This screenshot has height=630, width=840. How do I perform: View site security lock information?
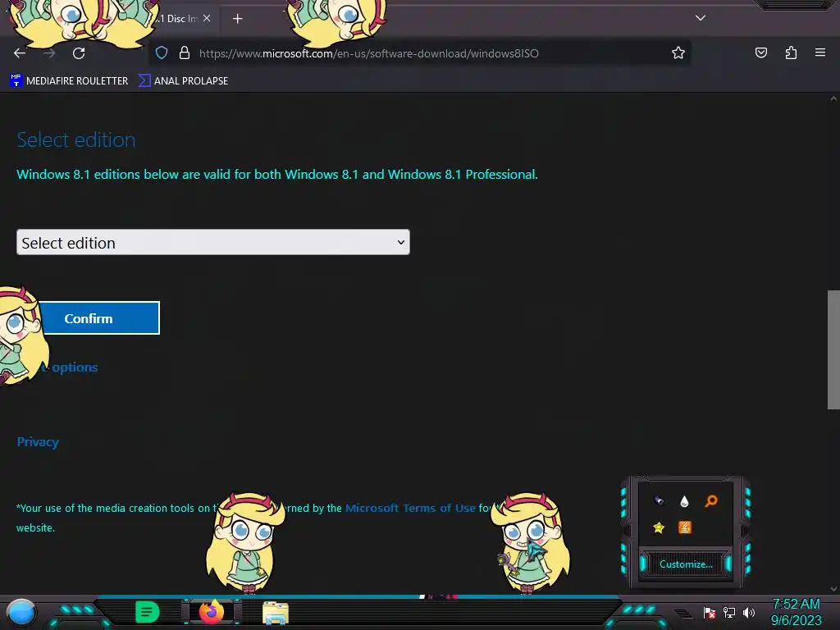pyautogui.click(x=185, y=53)
